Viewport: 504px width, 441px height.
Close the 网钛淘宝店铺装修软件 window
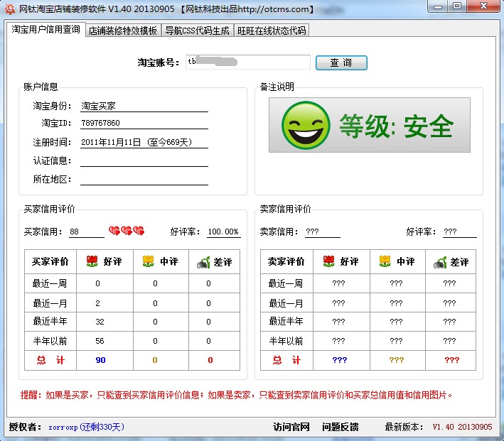(483, 6)
